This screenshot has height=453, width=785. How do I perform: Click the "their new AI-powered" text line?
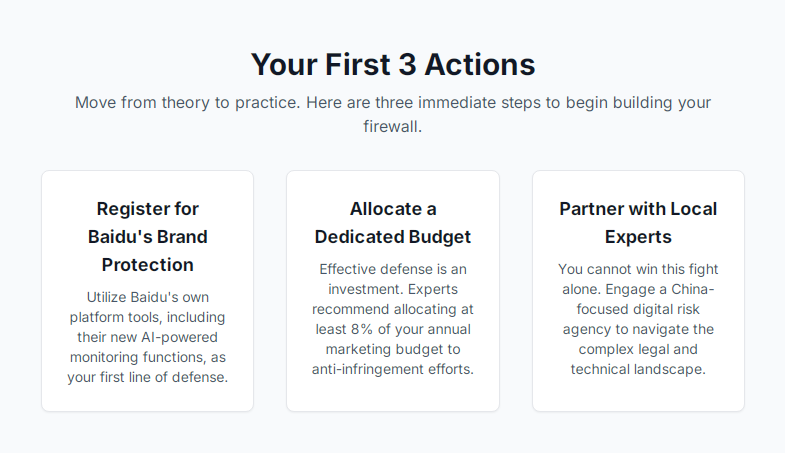pos(148,337)
